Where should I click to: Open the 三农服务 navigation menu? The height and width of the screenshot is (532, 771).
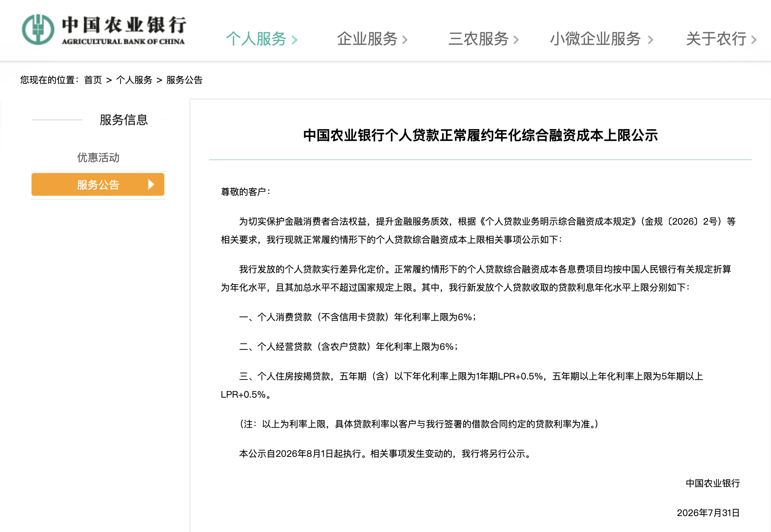coord(479,39)
